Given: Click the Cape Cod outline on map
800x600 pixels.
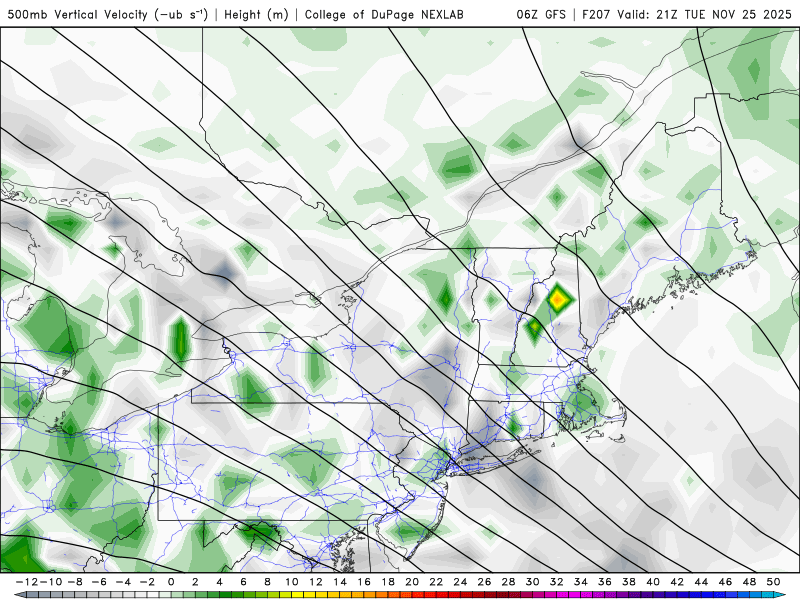Looking at the screenshot, I should tap(610, 416).
